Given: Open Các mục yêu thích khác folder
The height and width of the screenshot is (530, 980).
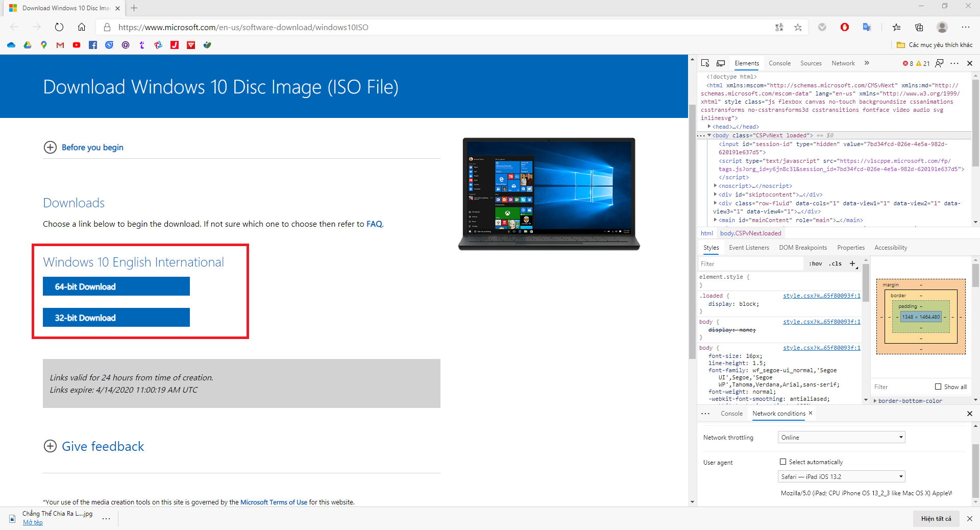Looking at the screenshot, I should click(935, 45).
